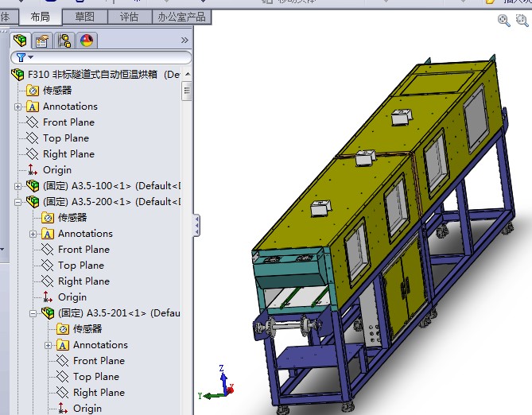This screenshot has height=415, width=532.
Task: Switch to the 办公室产品 tab
Action: point(181,17)
